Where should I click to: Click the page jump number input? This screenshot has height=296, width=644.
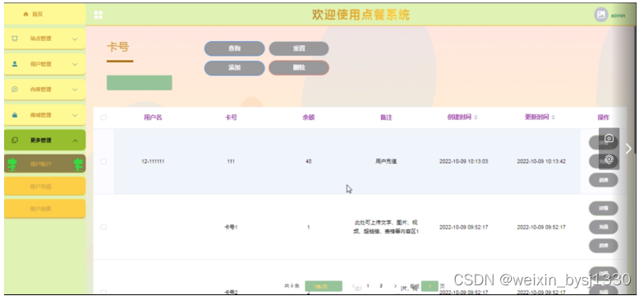(x=430, y=286)
